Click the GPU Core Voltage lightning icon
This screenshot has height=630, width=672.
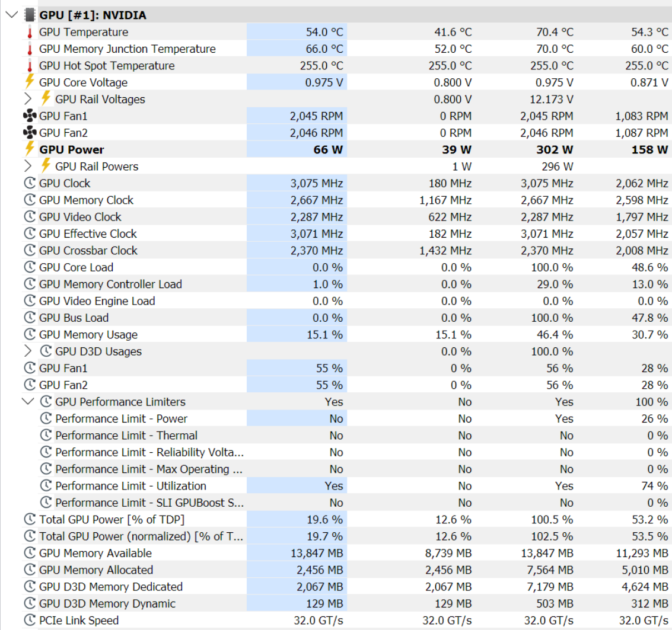[30, 82]
